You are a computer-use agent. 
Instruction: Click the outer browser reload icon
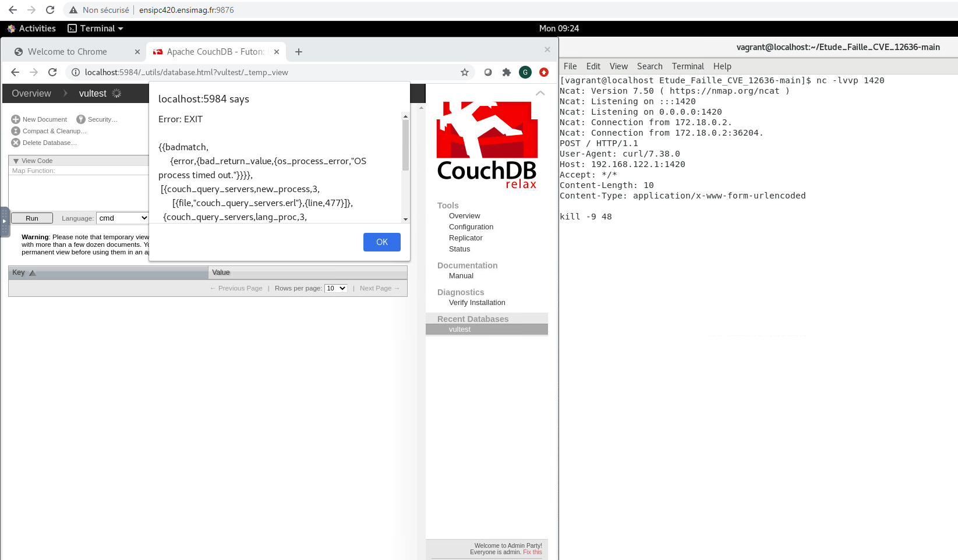[50, 10]
